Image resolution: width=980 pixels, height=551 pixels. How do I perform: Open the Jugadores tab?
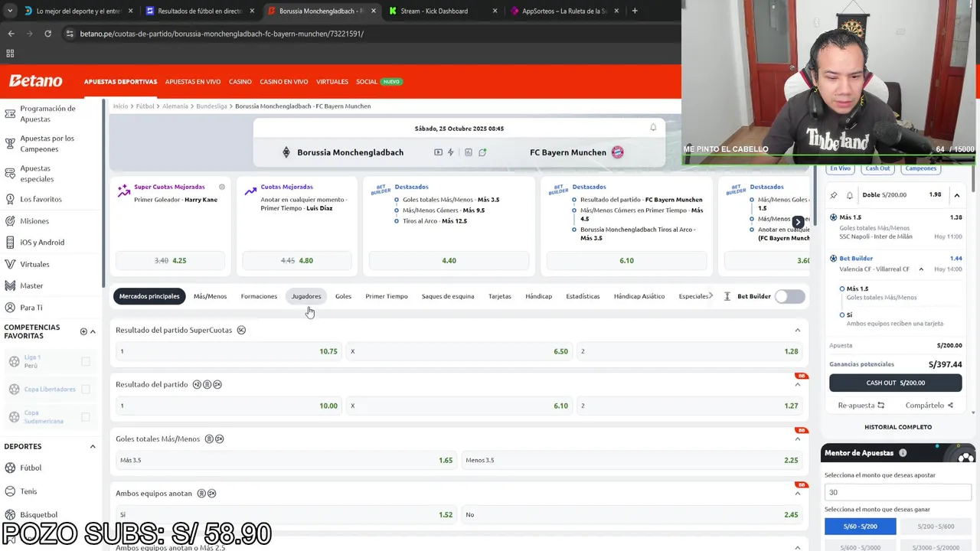(x=306, y=296)
